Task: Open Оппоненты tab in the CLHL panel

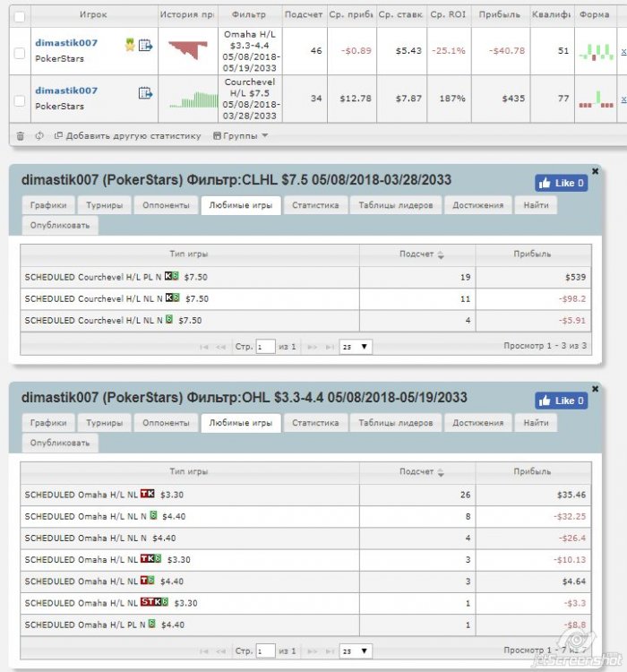Action: click(166, 205)
